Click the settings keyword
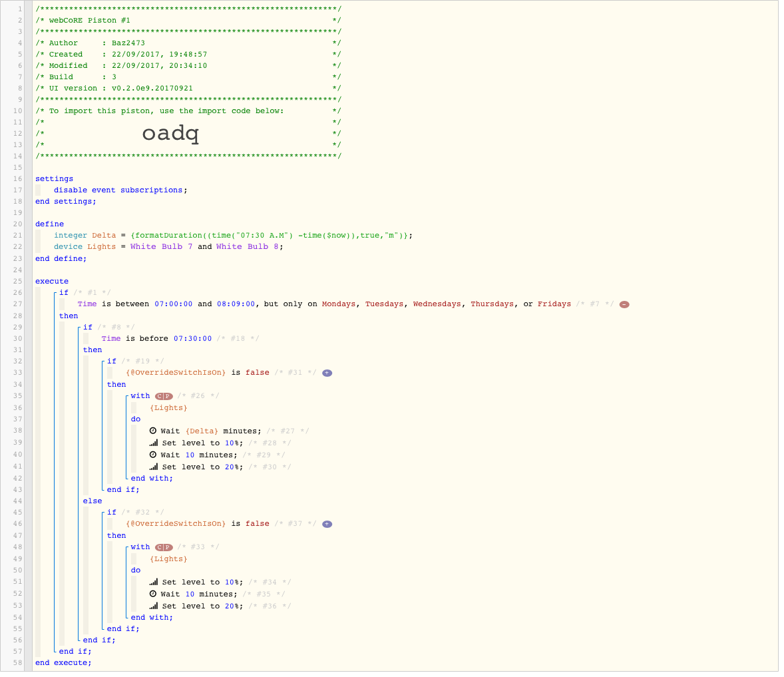This screenshot has width=784, height=677. [x=54, y=178]
